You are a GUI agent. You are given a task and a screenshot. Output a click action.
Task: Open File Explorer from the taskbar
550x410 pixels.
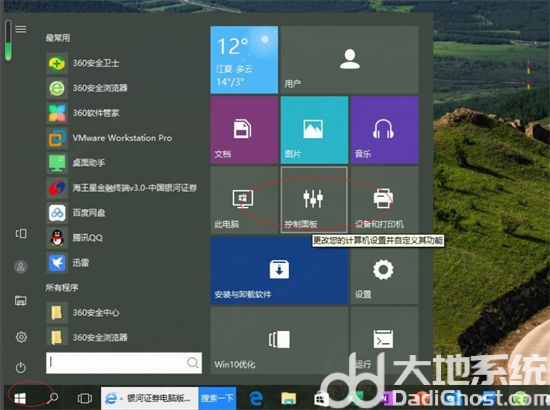point(289,399)
